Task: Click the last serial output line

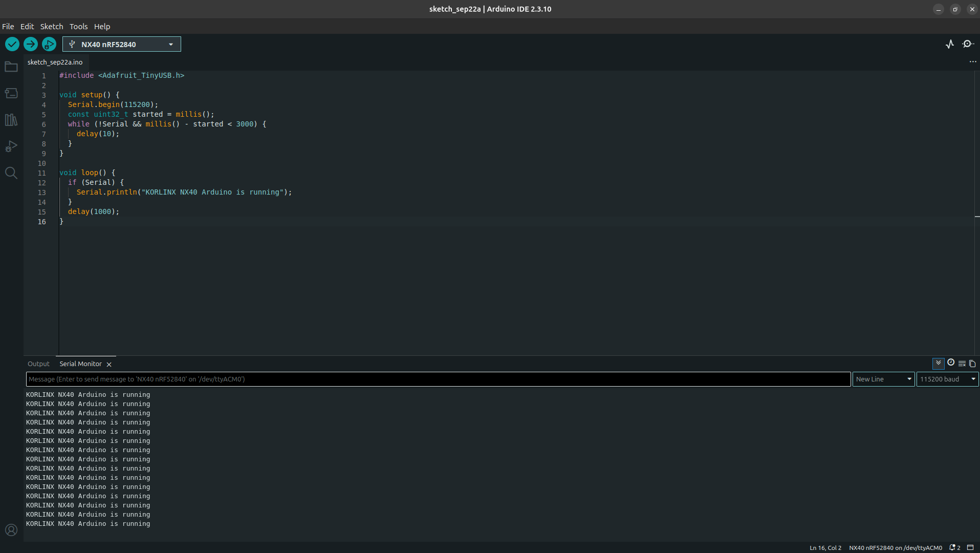Action: (88, 524)
